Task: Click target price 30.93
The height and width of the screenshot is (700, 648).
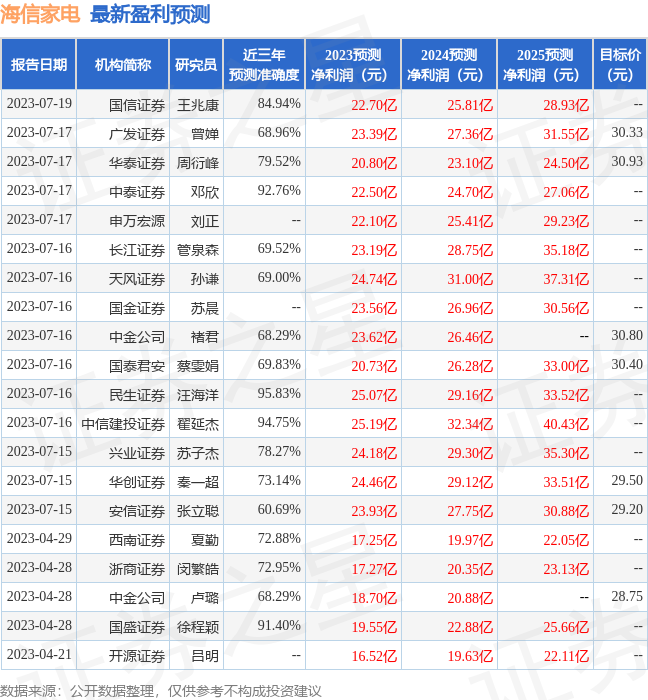Action: coord(627,162)
